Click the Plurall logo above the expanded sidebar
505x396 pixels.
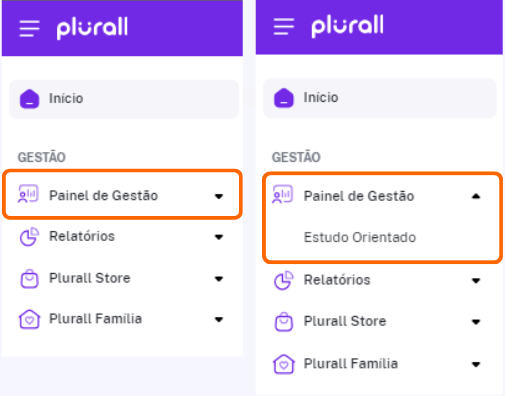pos(347,26)
